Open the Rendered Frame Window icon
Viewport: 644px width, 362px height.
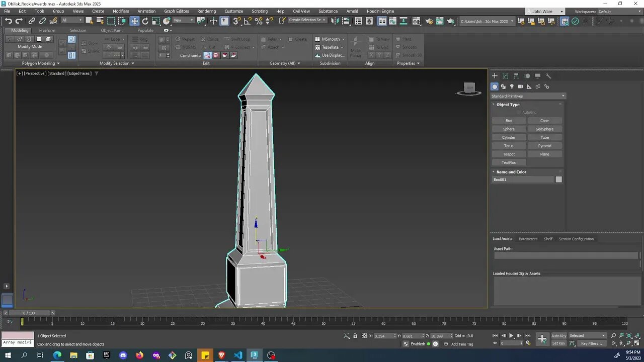tap(440, 21)
